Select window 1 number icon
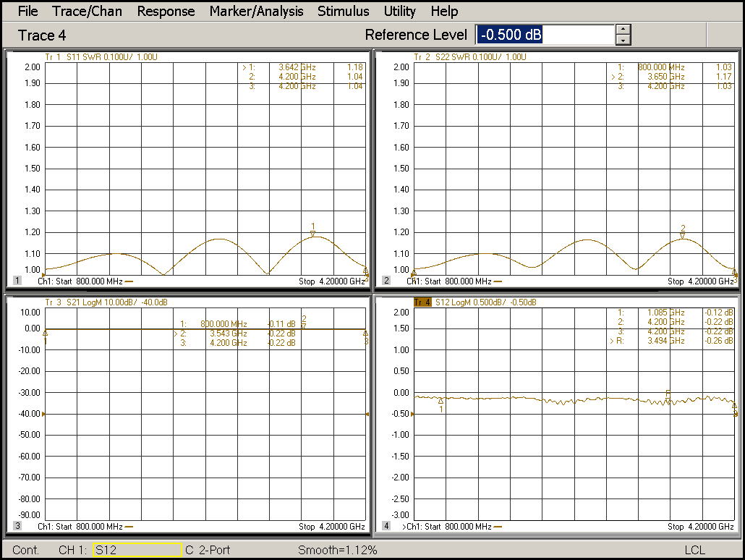 point(17,281)
